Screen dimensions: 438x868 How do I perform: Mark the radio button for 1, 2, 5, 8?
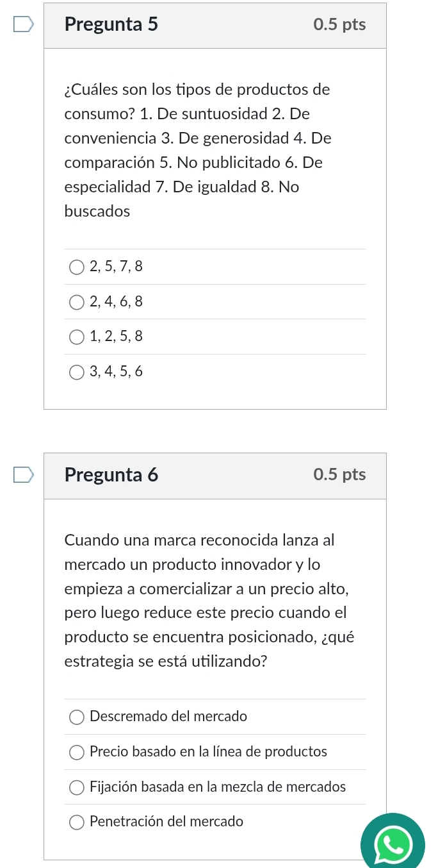point(77,337)
